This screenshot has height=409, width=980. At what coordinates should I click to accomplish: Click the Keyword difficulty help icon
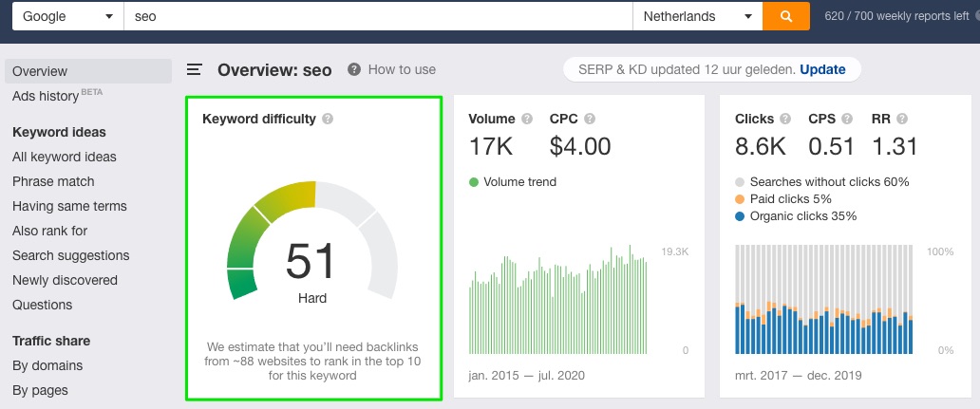click(x=328, y=119)
